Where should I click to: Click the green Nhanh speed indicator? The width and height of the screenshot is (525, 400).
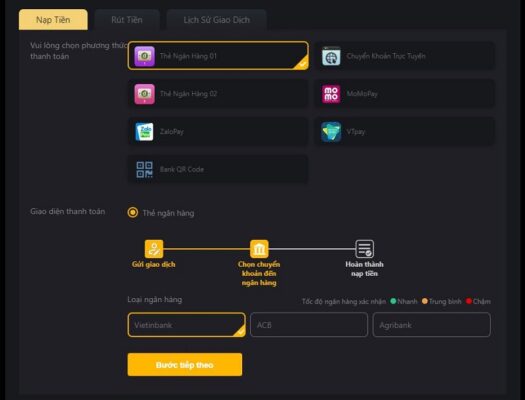[393, 301]
